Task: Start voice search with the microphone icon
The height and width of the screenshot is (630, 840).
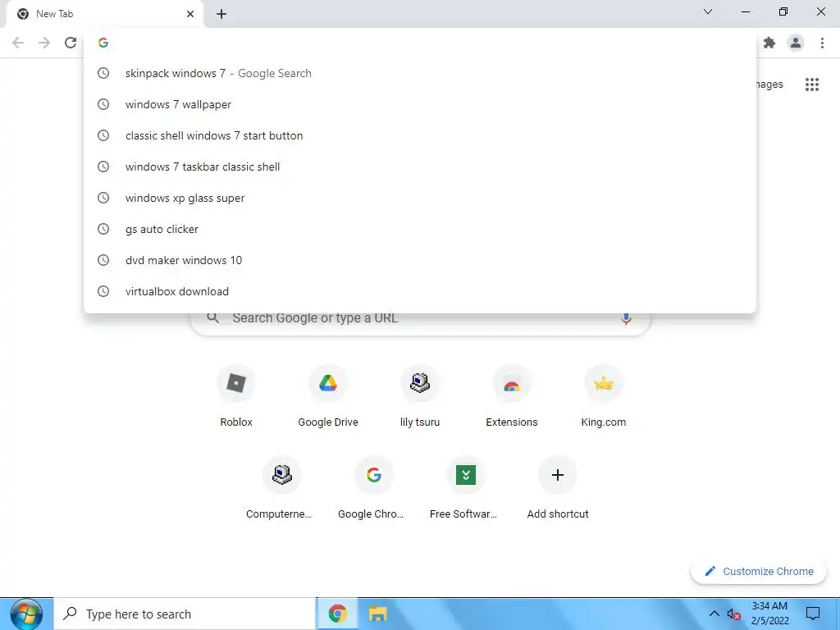Action: coord(626,318)
